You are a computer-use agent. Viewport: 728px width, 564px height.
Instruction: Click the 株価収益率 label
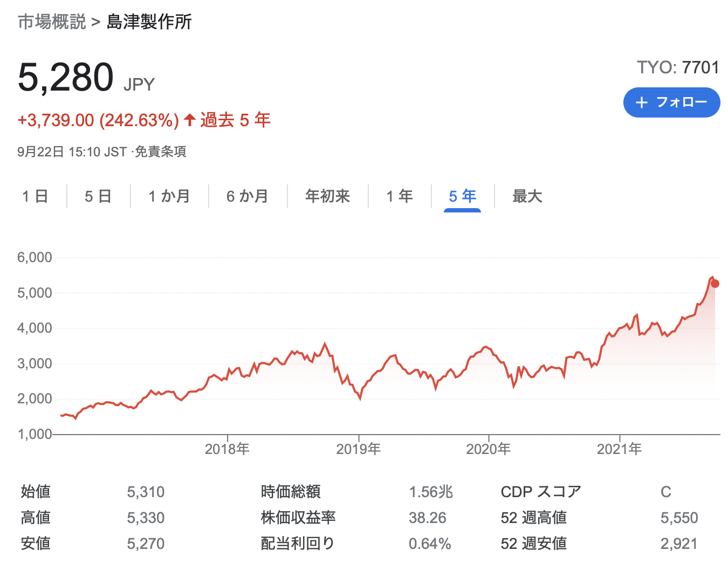tap(298, 518)
